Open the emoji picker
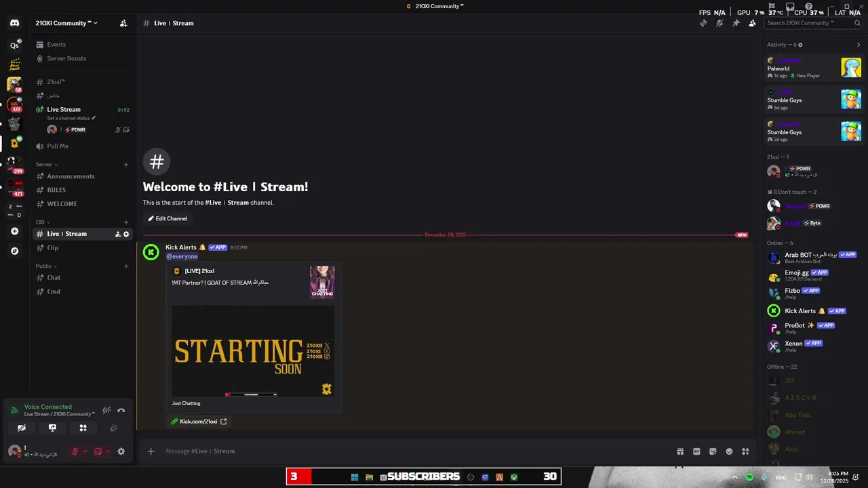The image size is (868, 488). point(729,451)
